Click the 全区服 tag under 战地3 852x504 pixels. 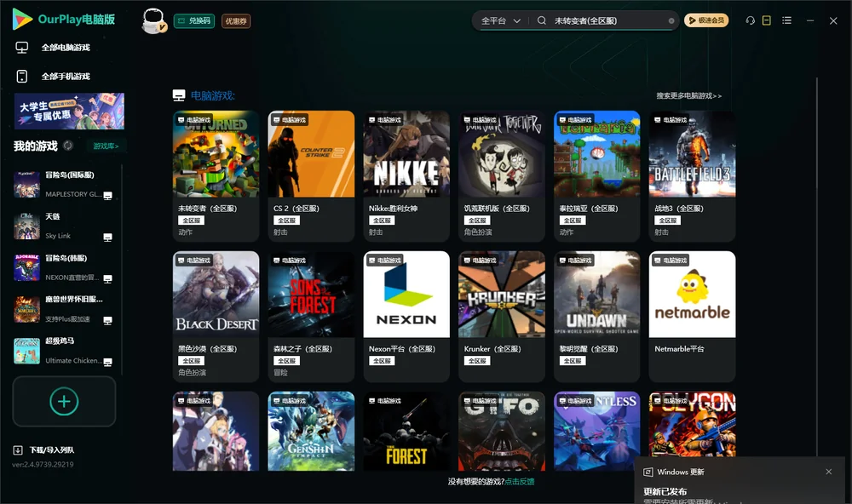(668, 220)
